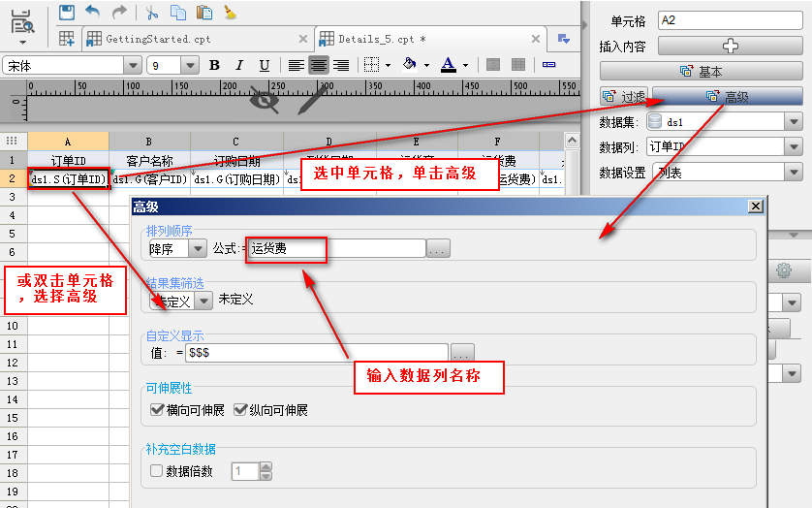Select cell B2 ds1.G(客户ID)

point(149,179)
